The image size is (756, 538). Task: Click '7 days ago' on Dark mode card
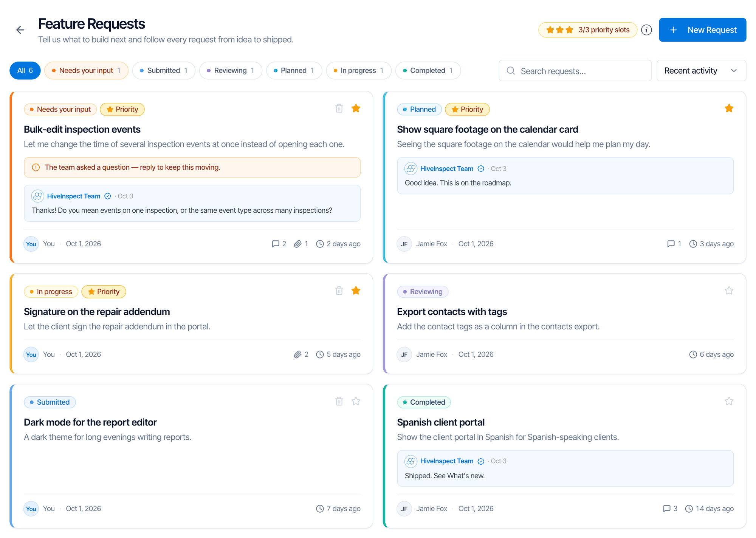tap(343, 509)
